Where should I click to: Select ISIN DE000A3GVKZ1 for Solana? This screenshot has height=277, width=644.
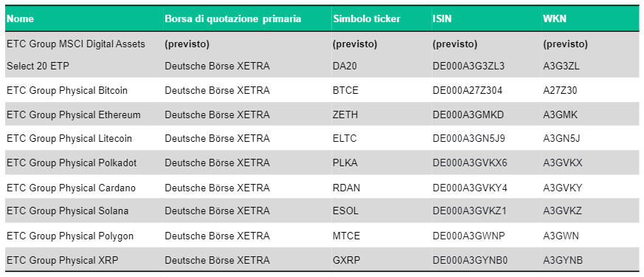469,211
